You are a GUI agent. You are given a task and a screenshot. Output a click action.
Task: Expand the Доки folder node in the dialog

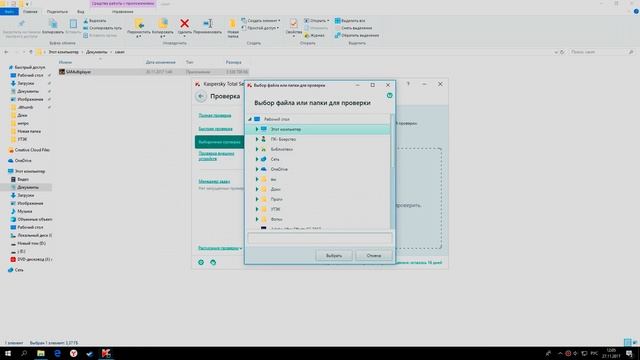pos(257,189)
